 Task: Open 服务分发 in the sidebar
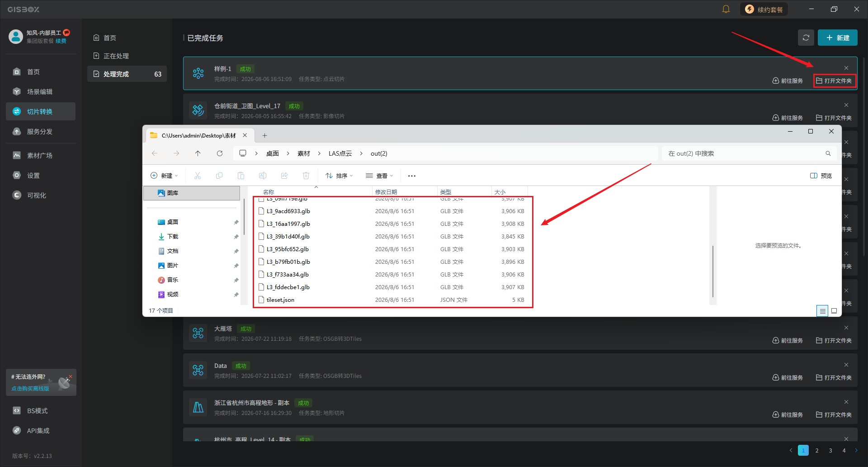click(x=41, y=131)
